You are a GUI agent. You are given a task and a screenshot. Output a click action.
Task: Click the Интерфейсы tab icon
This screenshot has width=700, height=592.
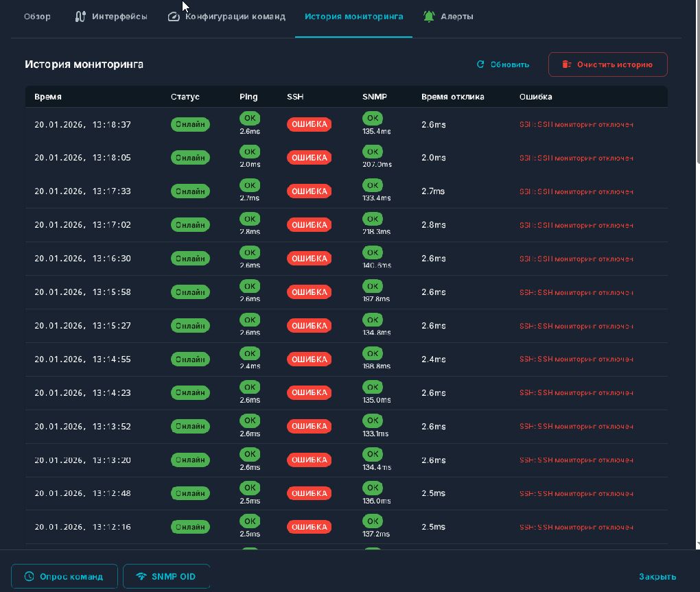[x=80, y=16]
